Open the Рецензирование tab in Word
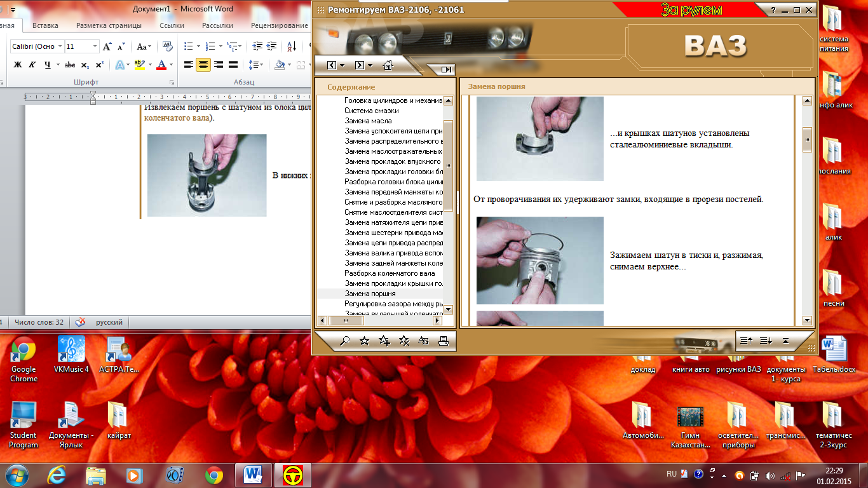This screenshot has height=488, width=868. point(279,25)
